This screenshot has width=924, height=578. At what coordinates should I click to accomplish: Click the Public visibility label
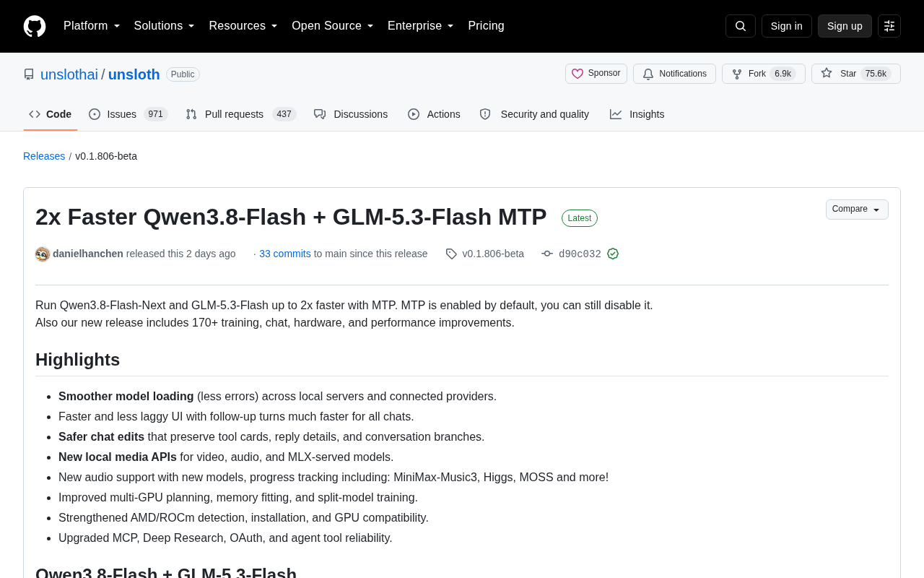pos(183,74)
